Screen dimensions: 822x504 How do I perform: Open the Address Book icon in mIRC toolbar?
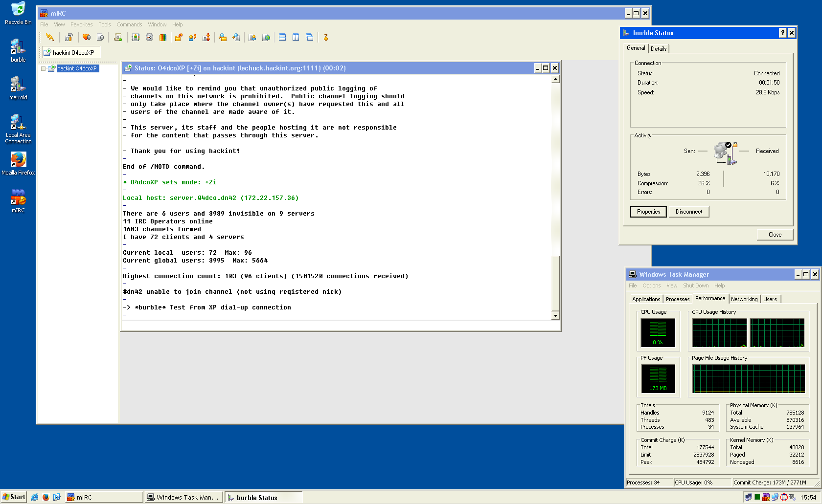(136, 37)
